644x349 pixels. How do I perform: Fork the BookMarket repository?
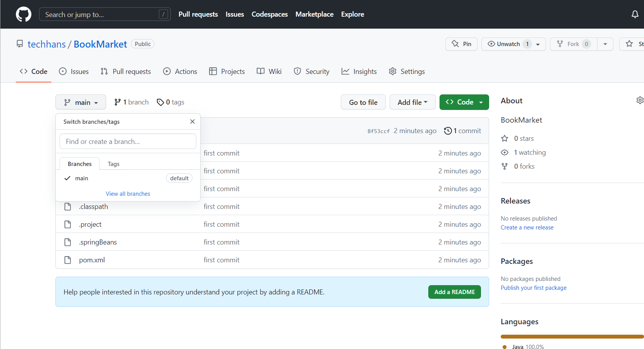[574, 44]
